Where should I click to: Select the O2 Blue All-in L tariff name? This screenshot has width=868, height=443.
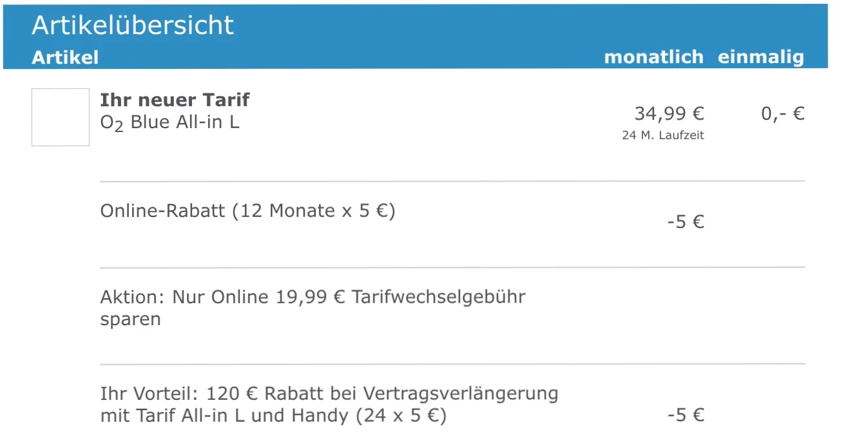pyautogui.click(x=169, y=122)
